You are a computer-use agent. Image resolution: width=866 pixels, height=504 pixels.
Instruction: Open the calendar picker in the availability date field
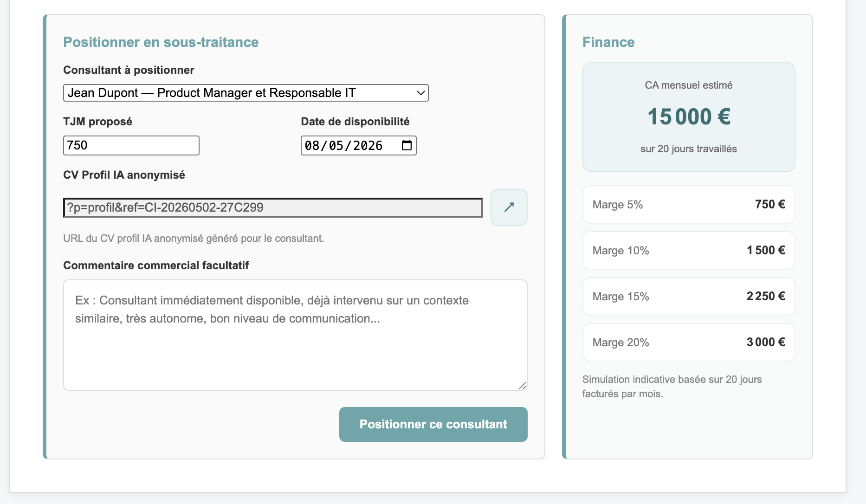(x=407, y=145)
